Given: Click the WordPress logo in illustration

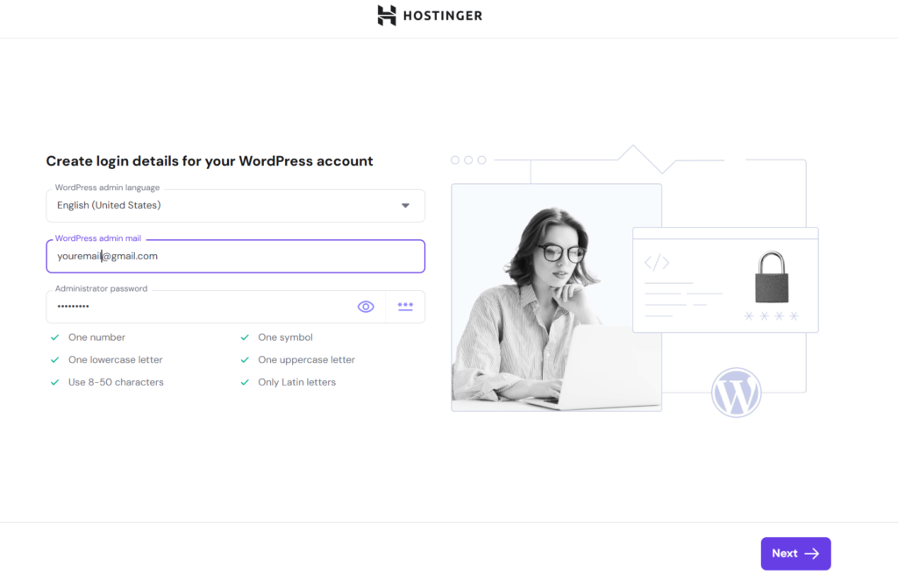Looking at the screenshot, I should 737,393.
